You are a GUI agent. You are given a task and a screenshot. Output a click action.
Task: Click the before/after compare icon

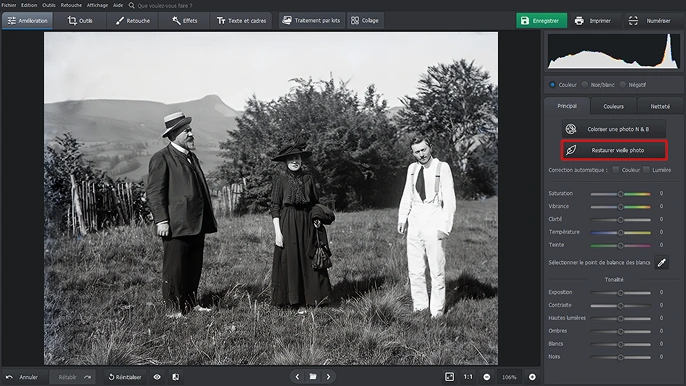pos(175,377)
